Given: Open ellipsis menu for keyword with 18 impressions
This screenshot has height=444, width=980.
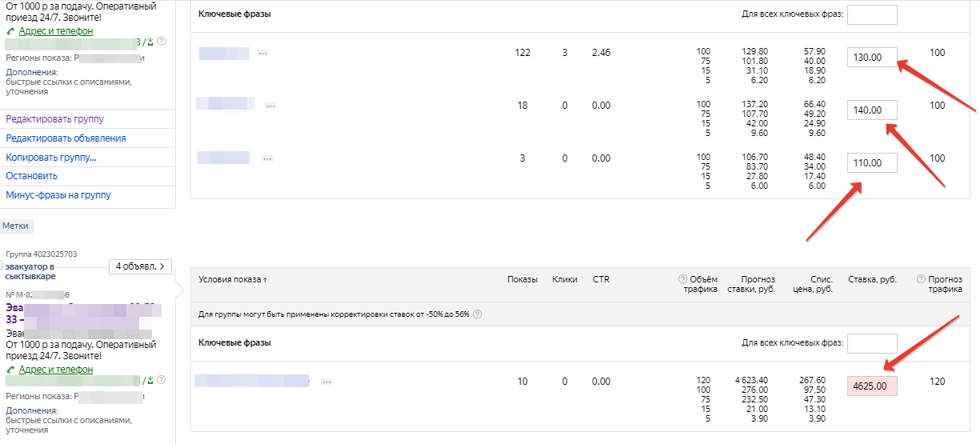Looking at the screenshot, I should pyautogui.click(x=270, y=106).
